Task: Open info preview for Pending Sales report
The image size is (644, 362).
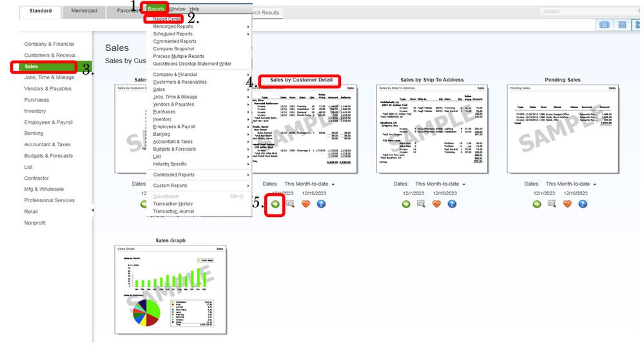Action: click(x=552, y=204)
